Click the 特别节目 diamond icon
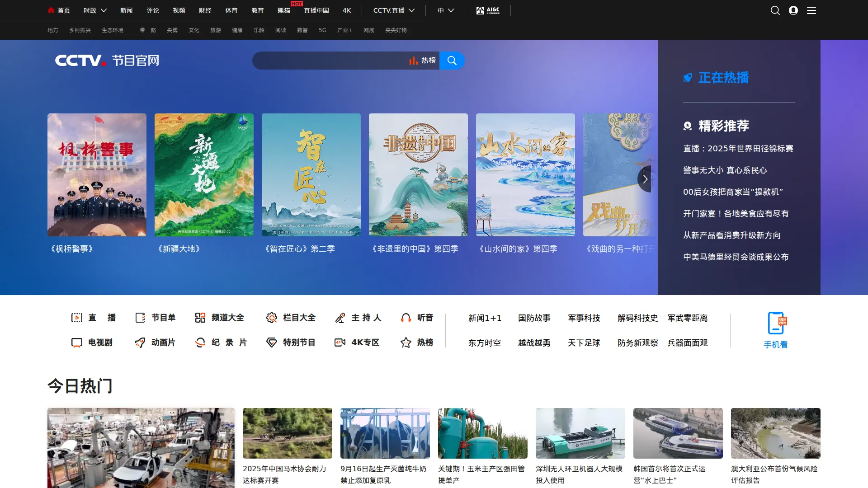The image size is (868, 488). point(272,343)
